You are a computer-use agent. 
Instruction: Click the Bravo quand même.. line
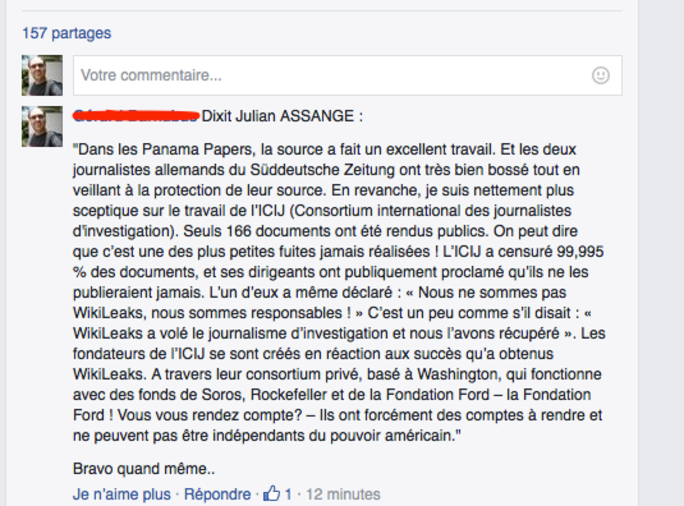(x=144, y=469)
